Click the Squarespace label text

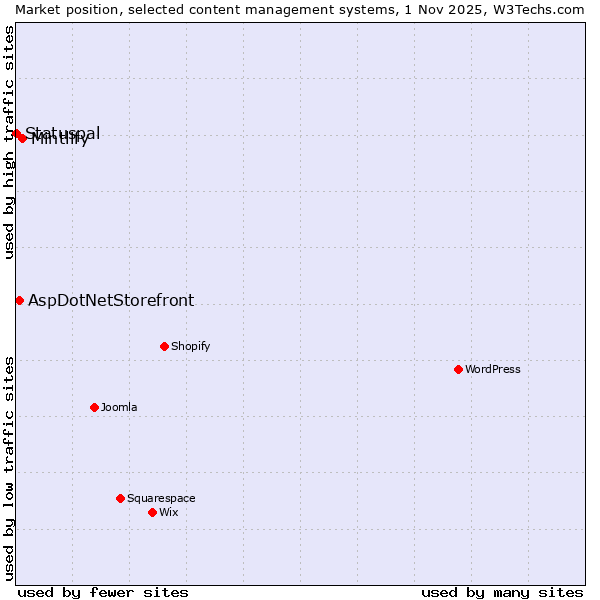(x=161, y=498)
